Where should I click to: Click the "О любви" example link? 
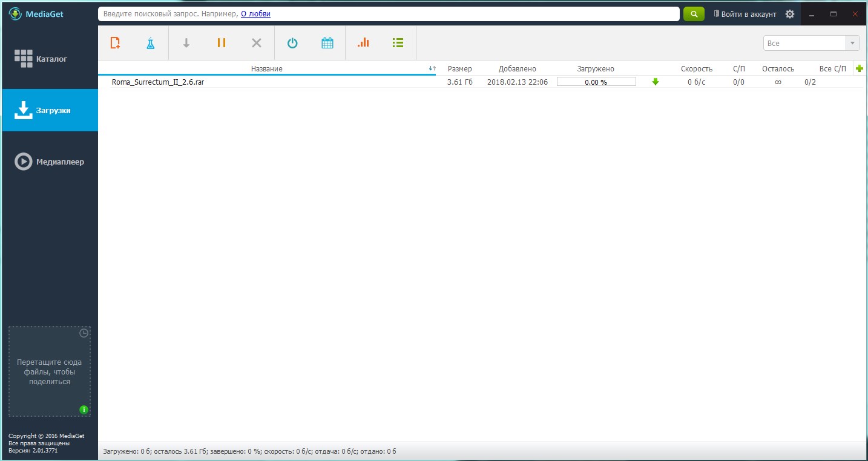256,13
